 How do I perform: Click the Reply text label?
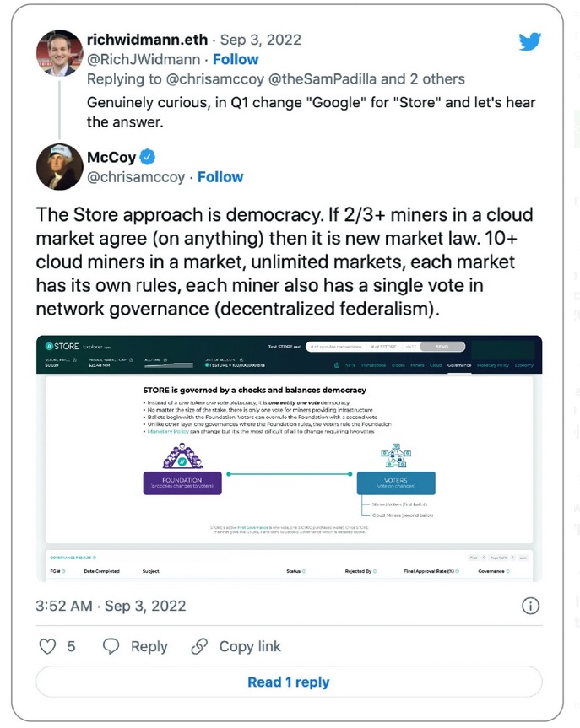coord(149,646)
